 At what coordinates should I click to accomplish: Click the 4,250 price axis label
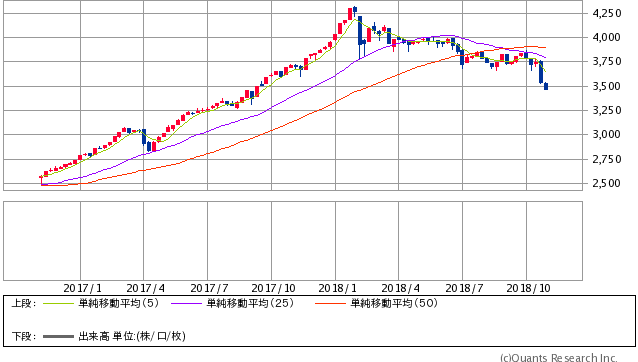[607, 13]
